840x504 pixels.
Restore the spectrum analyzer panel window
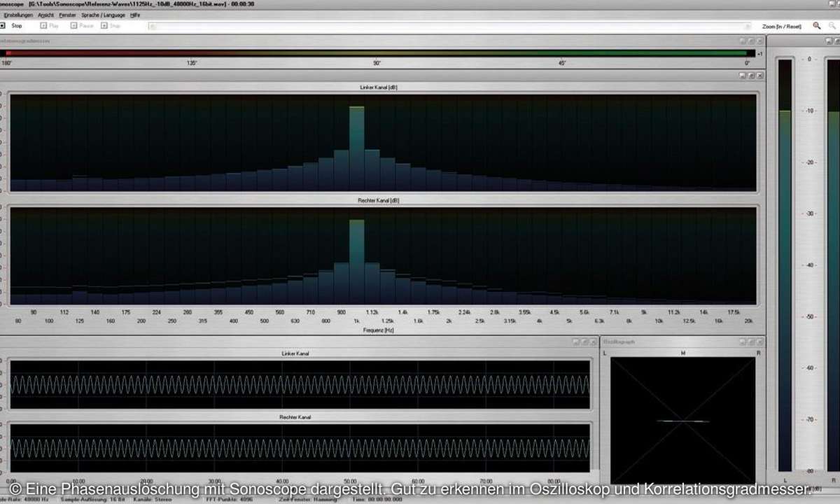[751, 76]
